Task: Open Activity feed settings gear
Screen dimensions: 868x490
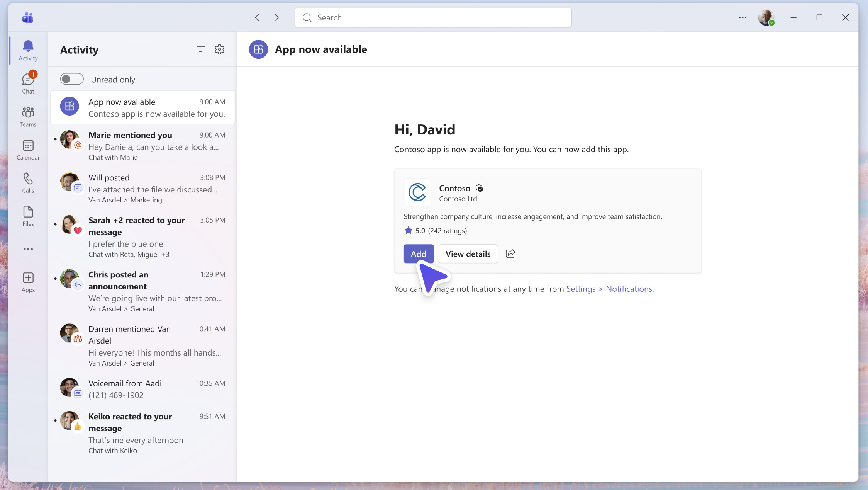Action: 219,49
